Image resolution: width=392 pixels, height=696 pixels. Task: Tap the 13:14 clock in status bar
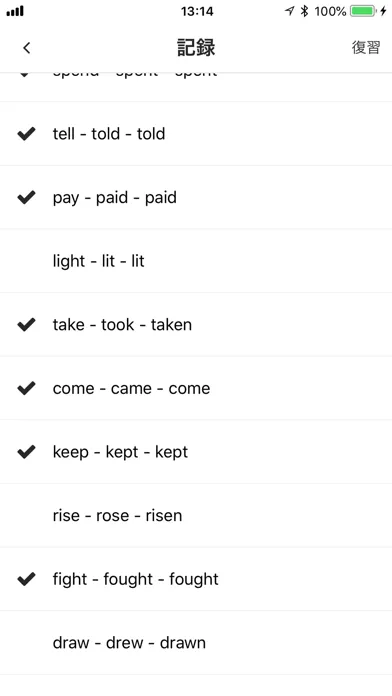pyautogui.click(x=197, y=11)
